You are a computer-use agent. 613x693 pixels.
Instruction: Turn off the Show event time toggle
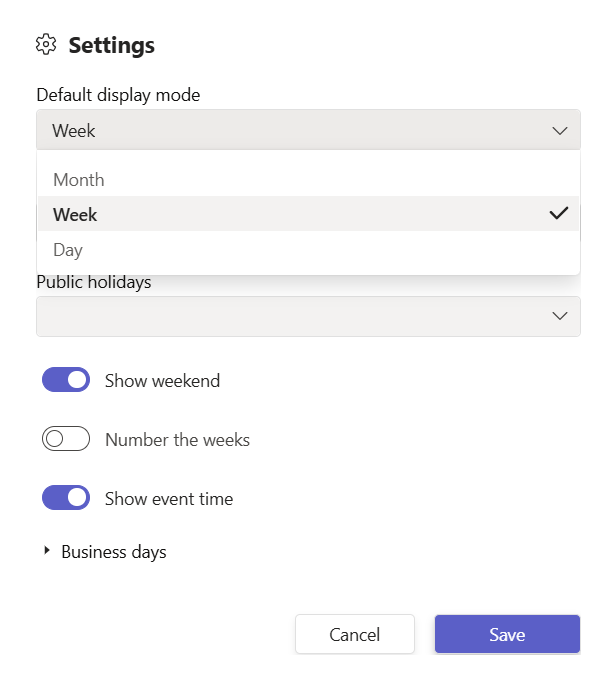tap(66, 498)
